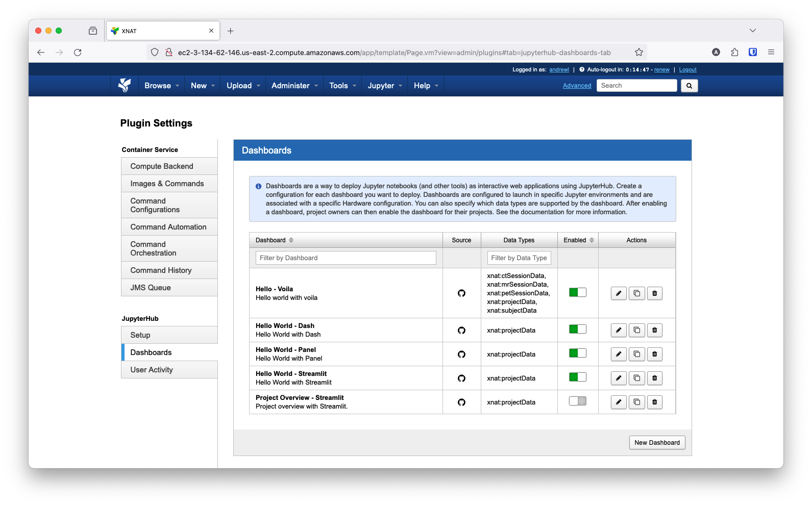Viewport: 812px width, 506px height.
Task: Edit the Project Overview - Streamlit dashboard
Action: 619,402
